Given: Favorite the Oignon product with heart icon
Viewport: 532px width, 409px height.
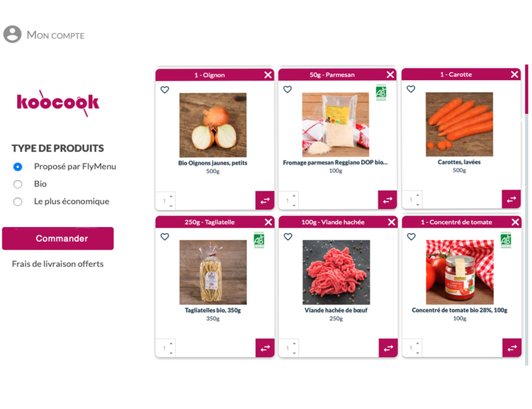Looking at the screenshot, I should pos(165,90).
